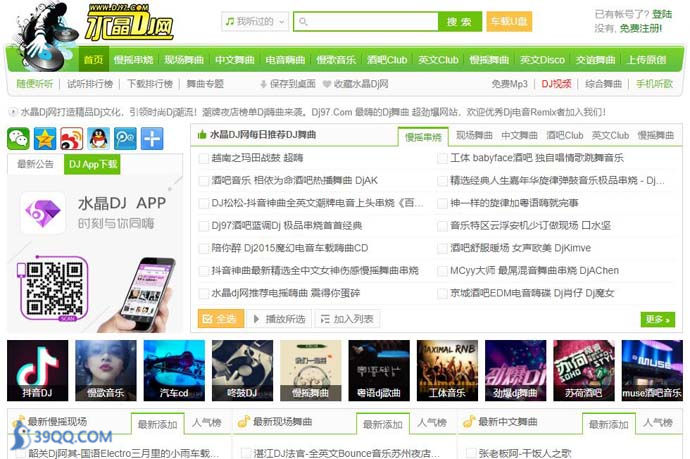690x459 pixels.
Task: Open the 咚鼓DJ category thumbnail
Action: 242,371
